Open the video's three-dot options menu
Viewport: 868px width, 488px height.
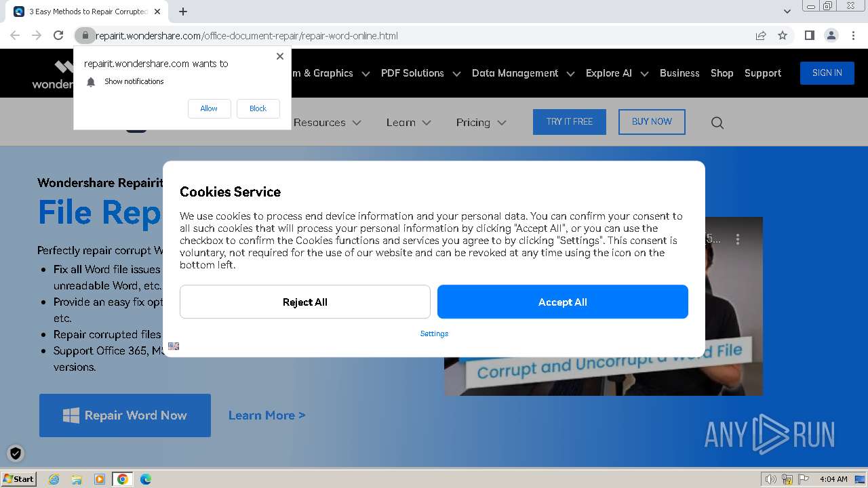pyautogui.click(x=738, y=239)
